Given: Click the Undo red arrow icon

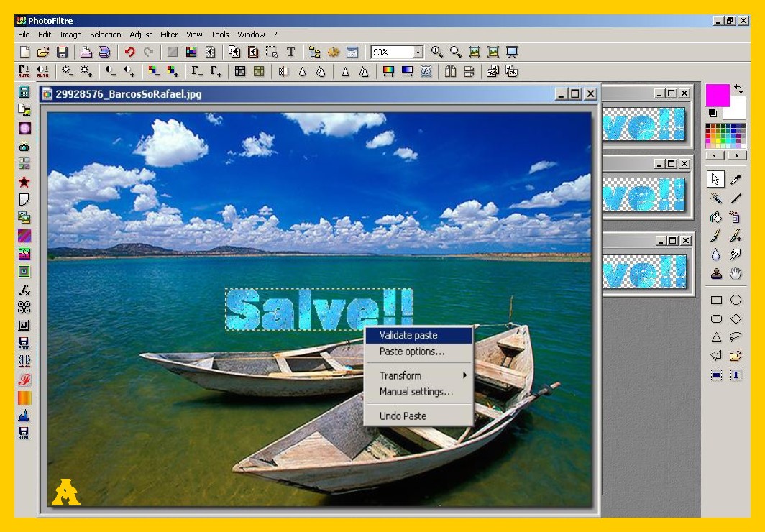Looking at the screenshot, I should click(129, 52).
